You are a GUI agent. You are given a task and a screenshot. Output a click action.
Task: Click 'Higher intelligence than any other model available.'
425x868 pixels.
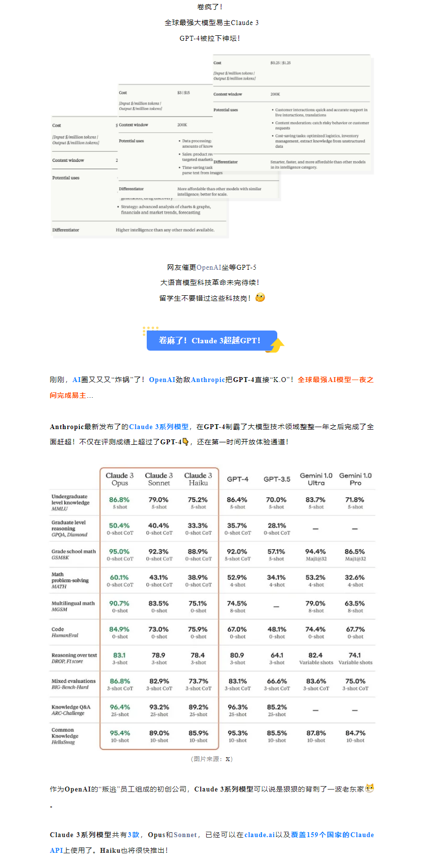tap(165, 230)
